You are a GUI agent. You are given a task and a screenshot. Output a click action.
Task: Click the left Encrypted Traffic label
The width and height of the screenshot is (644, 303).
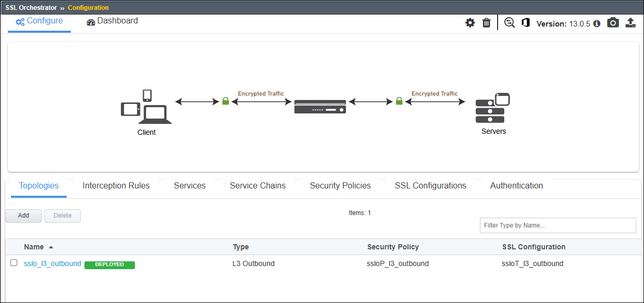click(x=261, y=94)
